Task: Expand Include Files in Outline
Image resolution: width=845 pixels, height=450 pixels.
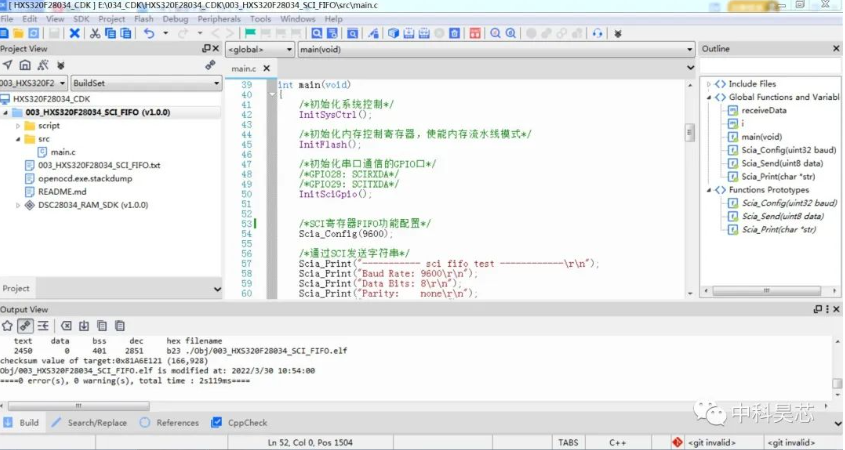Action: [709, 84]
